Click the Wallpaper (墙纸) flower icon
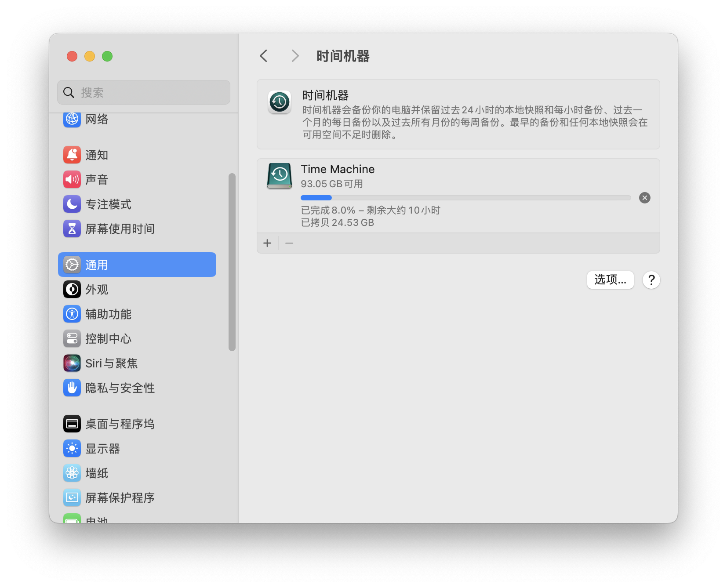The width and height of the screenshot is (727, 588). coord(72,473)
